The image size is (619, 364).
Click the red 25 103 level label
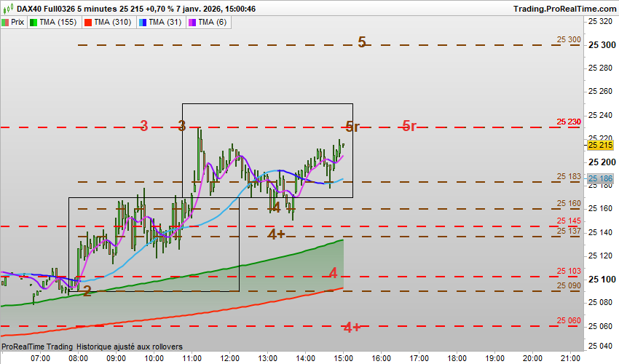click(569, 271)
